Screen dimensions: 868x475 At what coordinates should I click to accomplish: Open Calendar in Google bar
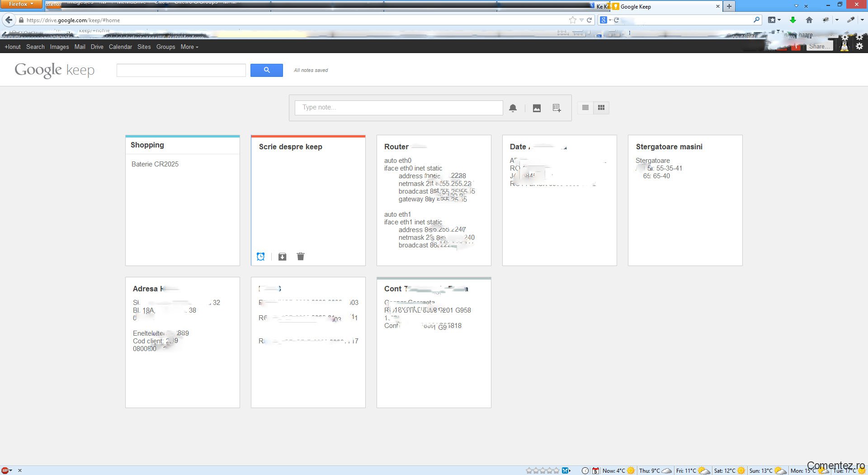(120, 47)
